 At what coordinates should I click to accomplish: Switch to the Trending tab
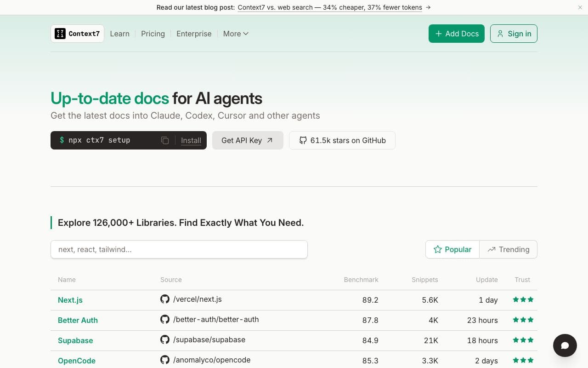(509, 249)
